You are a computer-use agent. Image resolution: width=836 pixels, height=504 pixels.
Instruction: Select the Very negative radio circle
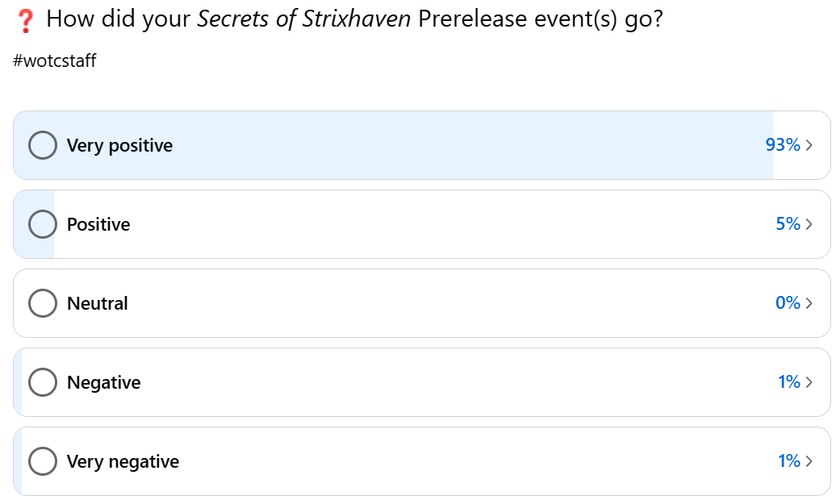tap(43, 461)
